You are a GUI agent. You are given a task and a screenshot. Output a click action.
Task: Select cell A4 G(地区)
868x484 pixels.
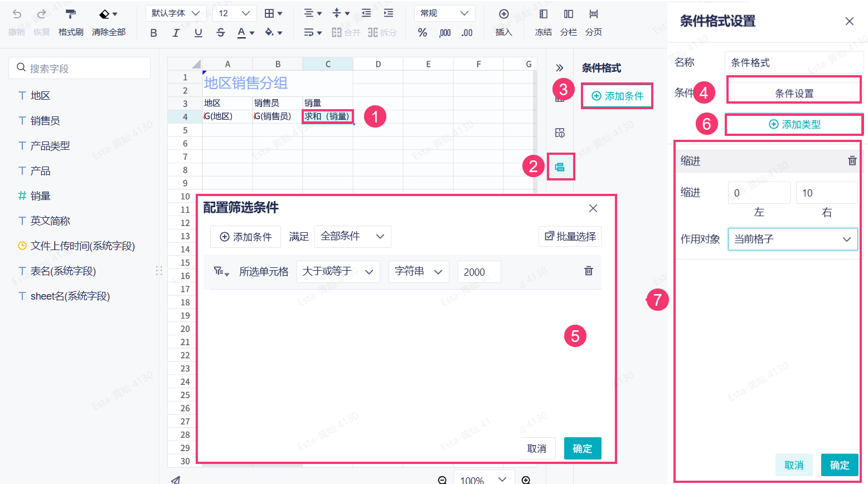(227, 116)
